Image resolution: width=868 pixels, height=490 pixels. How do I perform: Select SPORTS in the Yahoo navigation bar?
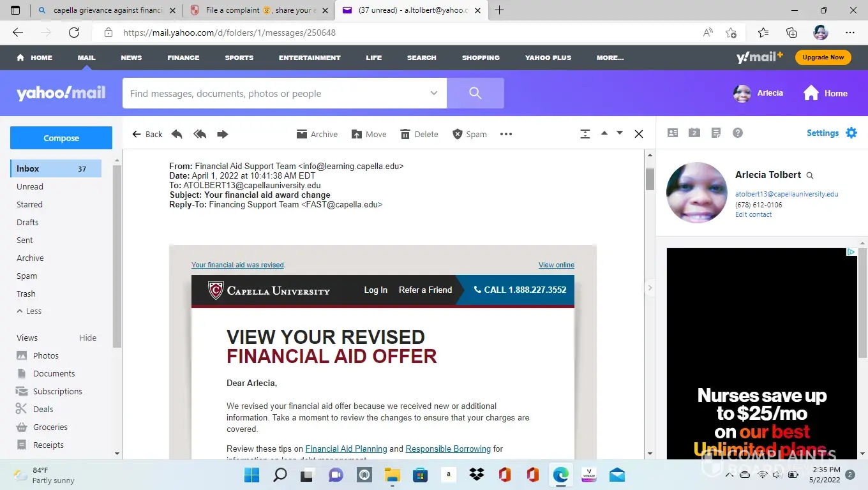click(x=239, y=57)
